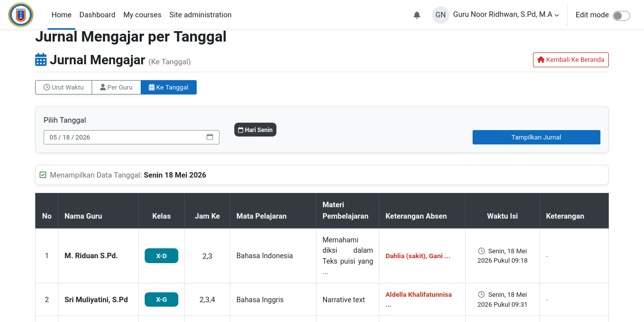Screen dimensions: 644x322
Task: Open Site administration
Action: [x=201, y=15]
